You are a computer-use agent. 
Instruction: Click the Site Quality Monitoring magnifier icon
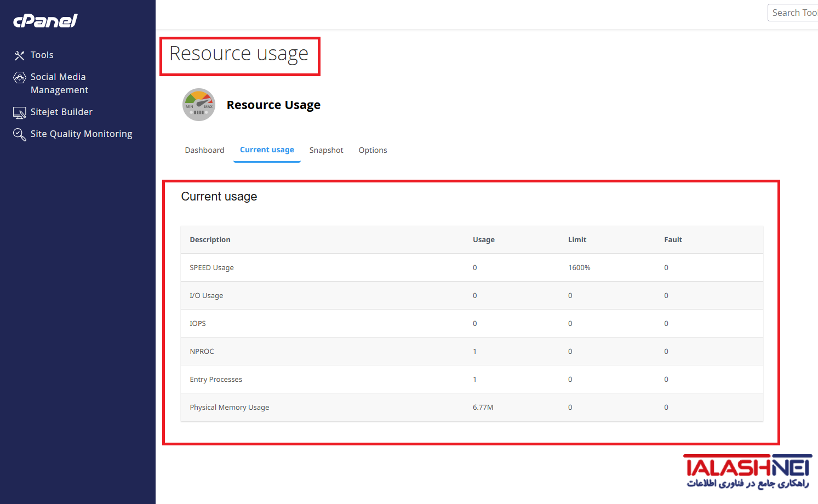click(x=19, y=135)
